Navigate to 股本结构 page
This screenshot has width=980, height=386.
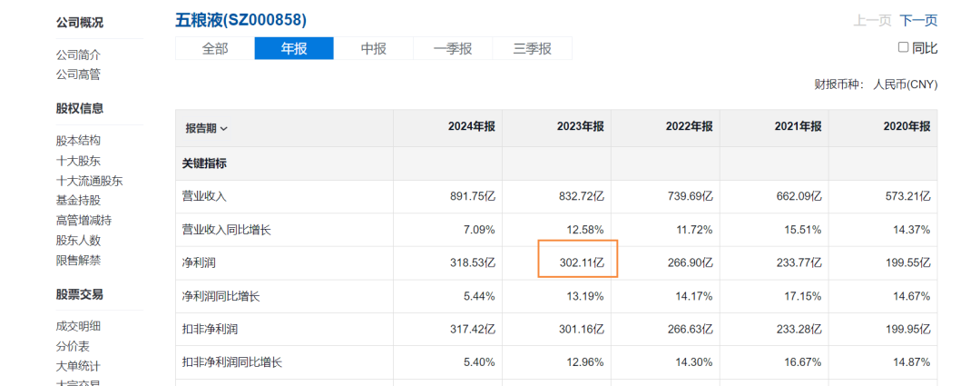[78, 141]
